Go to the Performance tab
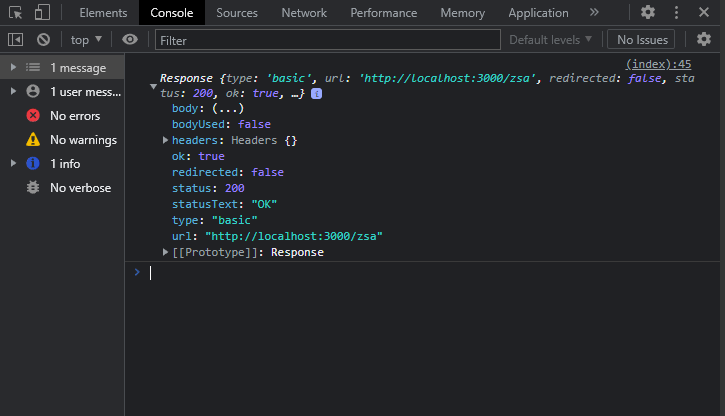 pyautogui.click(x=383, y=13)
